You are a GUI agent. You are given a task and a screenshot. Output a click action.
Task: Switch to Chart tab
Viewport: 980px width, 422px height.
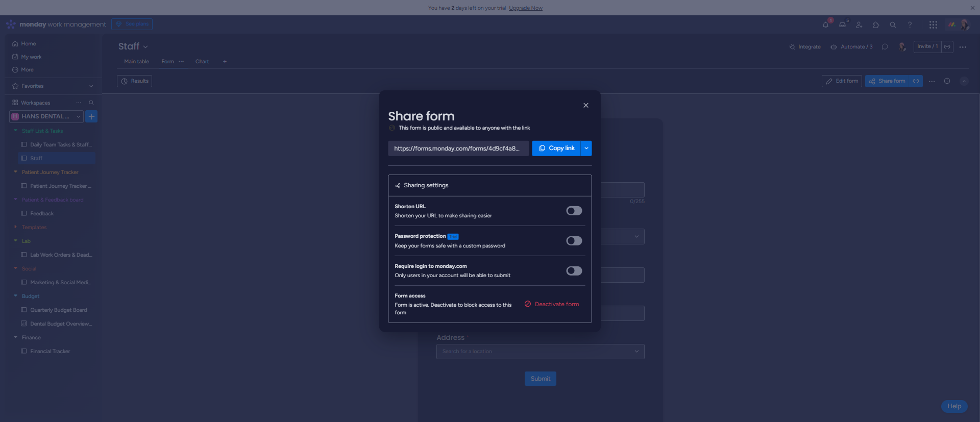click(202, 62)
